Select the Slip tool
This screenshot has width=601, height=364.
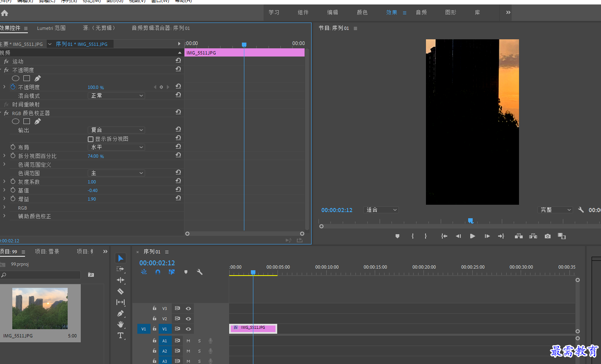(121, 302)
